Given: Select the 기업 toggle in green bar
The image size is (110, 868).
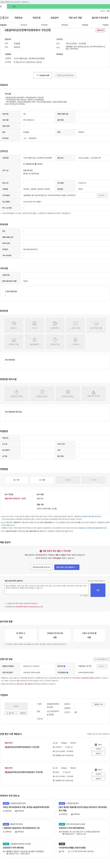Looking at the screenshot, I should tap(14, 6).
